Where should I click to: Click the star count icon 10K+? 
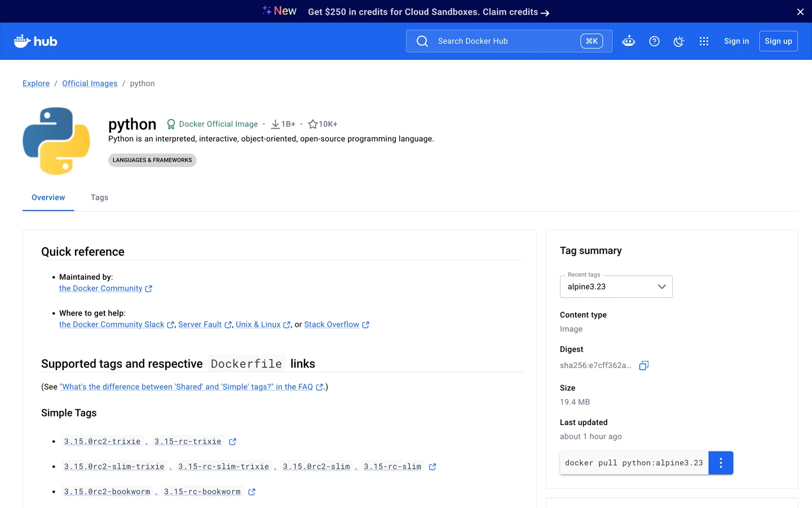click(313, 124)
